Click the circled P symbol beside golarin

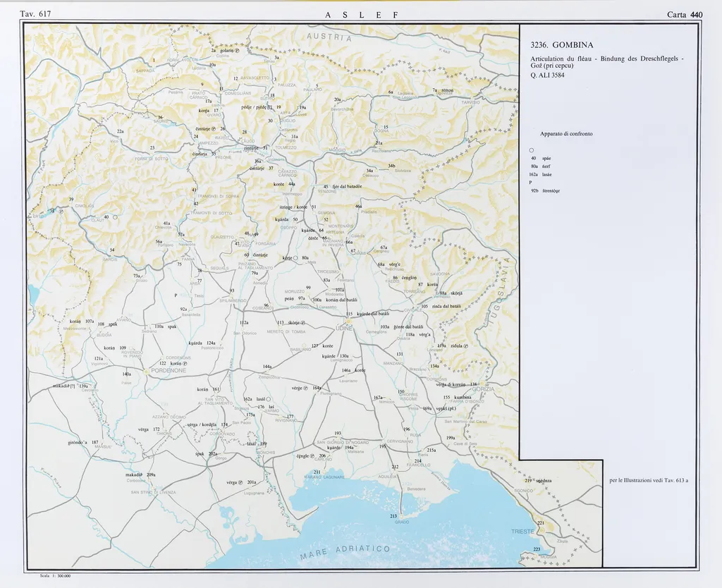tap(238, 51)
